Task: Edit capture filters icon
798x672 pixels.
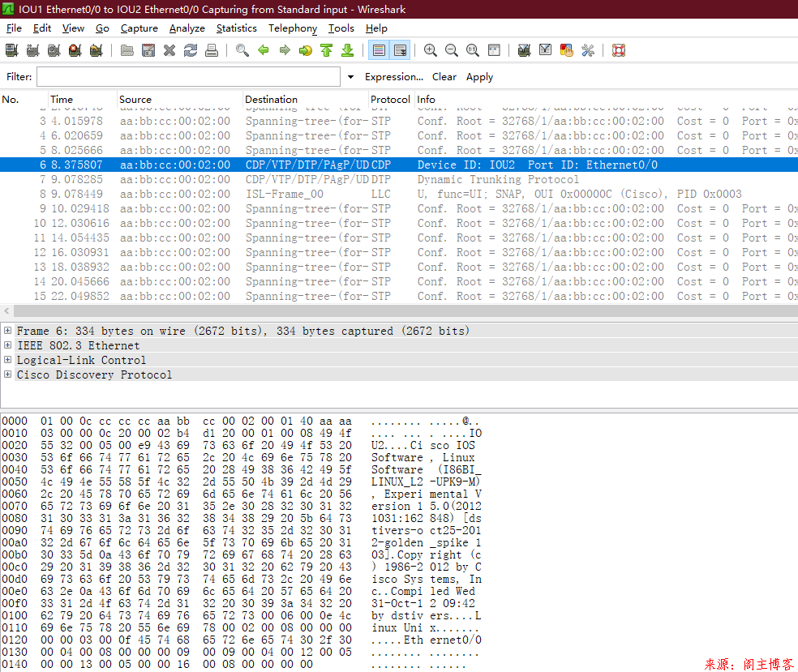Action: [x=524, y=50]
